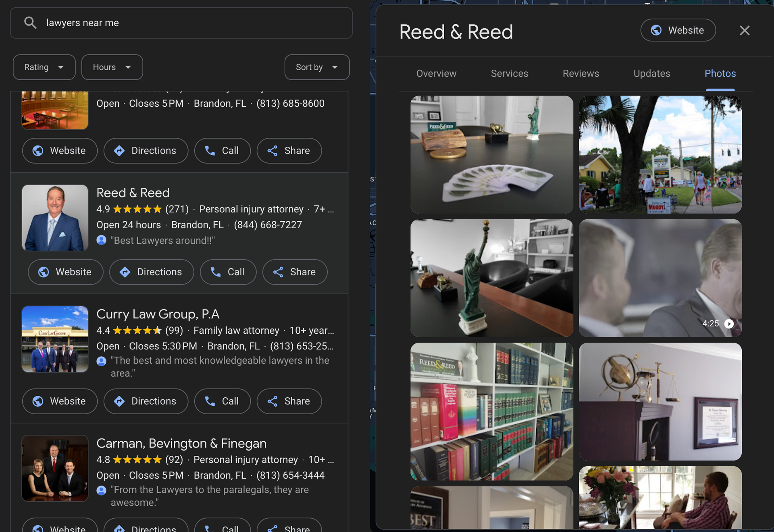
Task: Open Curry Law Group building thumbnail
Action: pos(55,339)
